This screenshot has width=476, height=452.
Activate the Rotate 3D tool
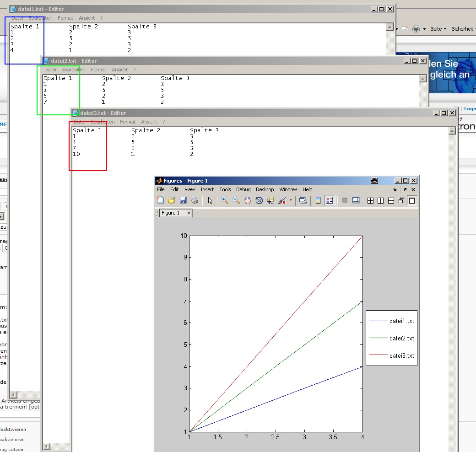pos(259,200)
